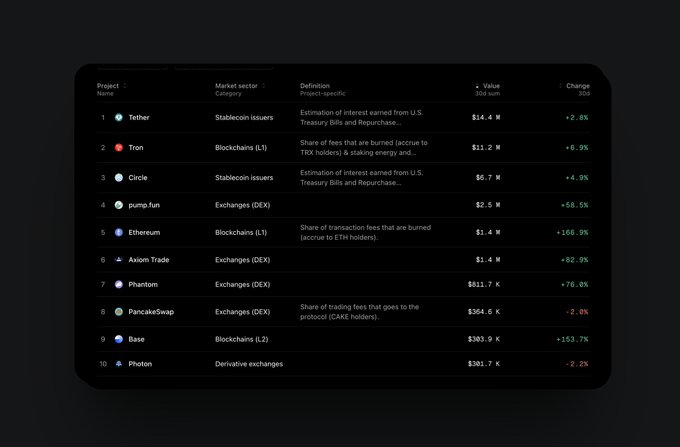This screenshot has width=680, height=447.
Task: Click the -2.2% change for Photon
Action: tap(577, 364)
